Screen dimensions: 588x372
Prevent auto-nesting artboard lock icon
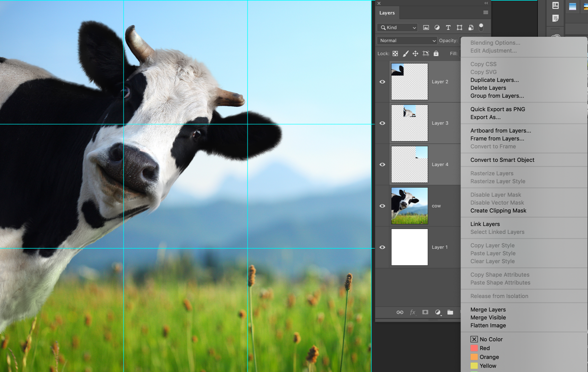point(426,53)
